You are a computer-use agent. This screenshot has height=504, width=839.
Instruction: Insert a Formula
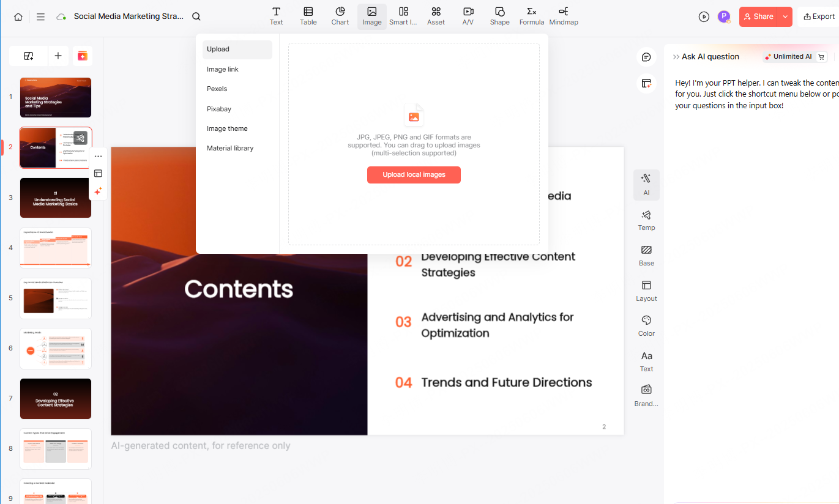[531, 17]
